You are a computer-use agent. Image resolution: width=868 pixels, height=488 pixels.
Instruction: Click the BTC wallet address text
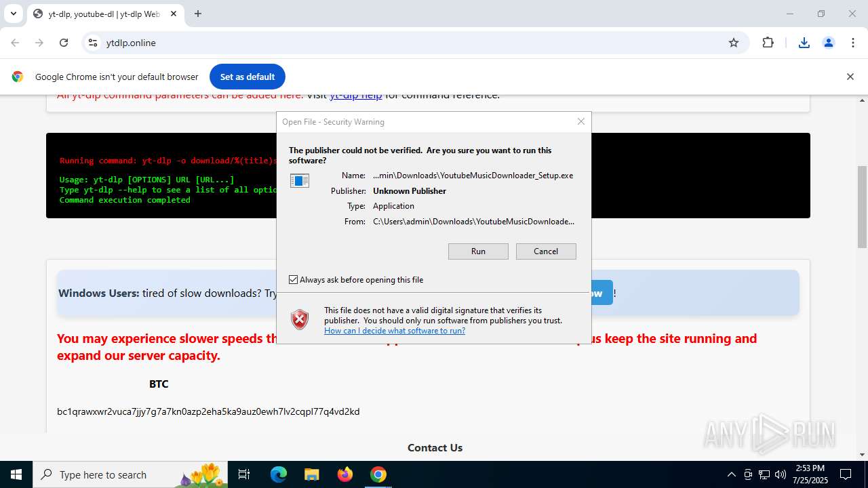click(x=208, y=411)
